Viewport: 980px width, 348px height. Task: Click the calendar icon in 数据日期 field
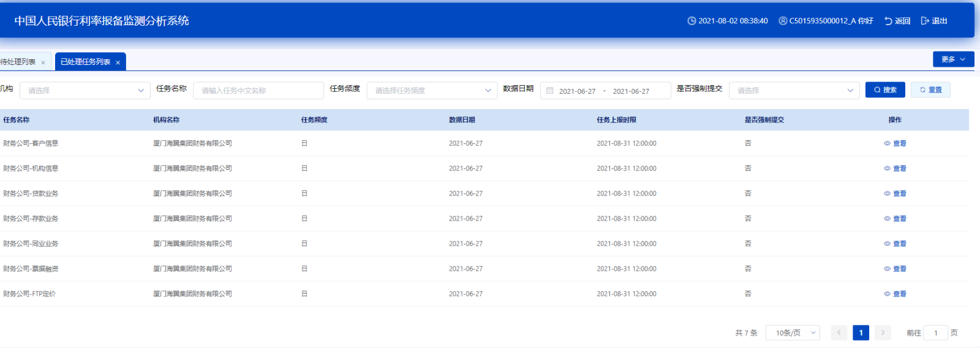tap(550, 91)
